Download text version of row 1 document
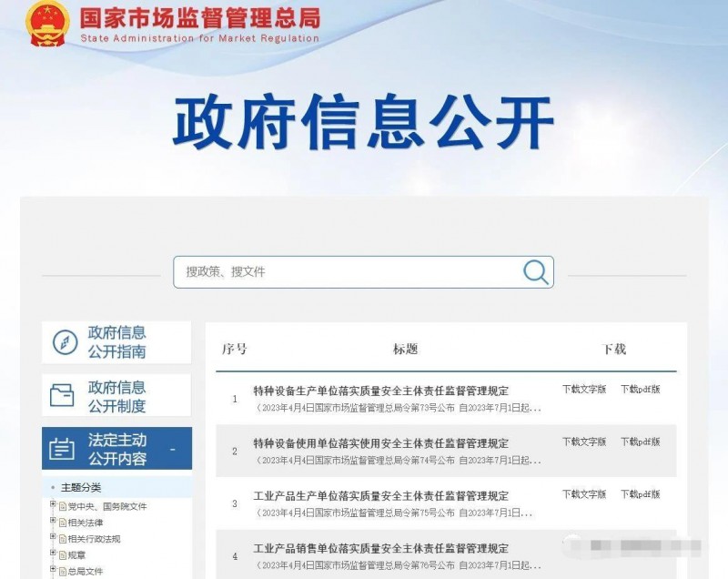The image size is (728, 579). 583,389
